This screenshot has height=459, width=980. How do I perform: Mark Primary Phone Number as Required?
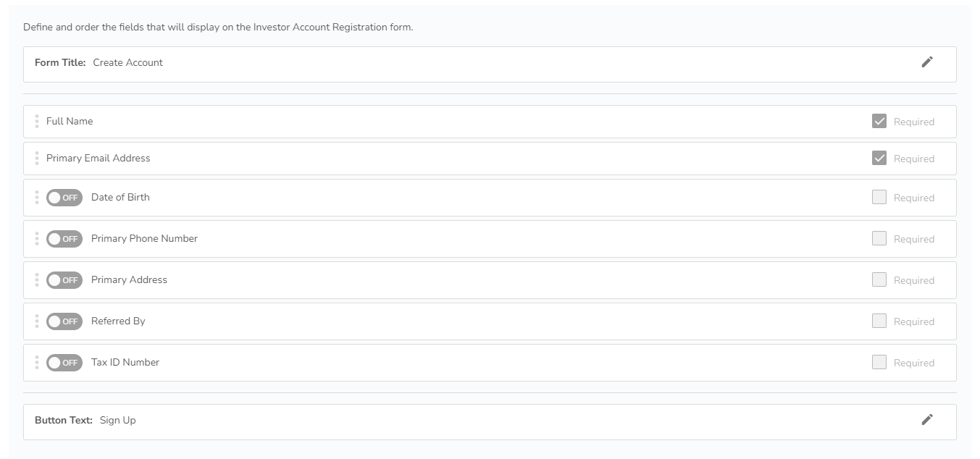coord(879,238)
